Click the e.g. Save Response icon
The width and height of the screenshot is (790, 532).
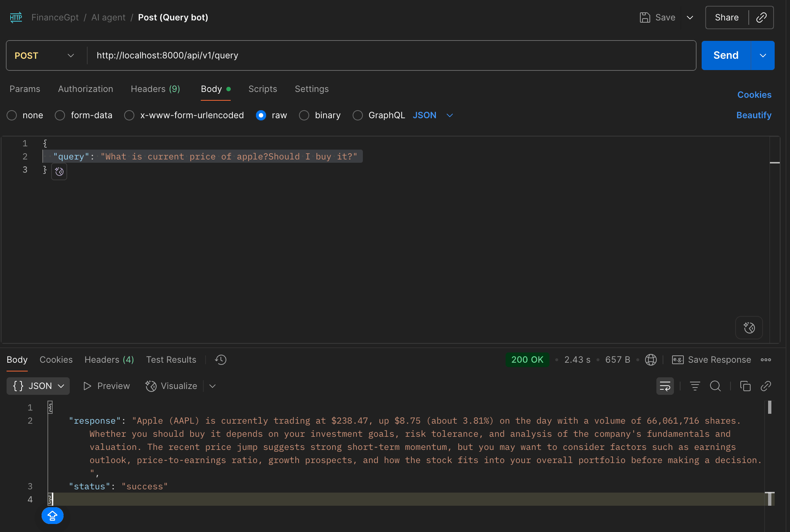(x=678, y=360)
